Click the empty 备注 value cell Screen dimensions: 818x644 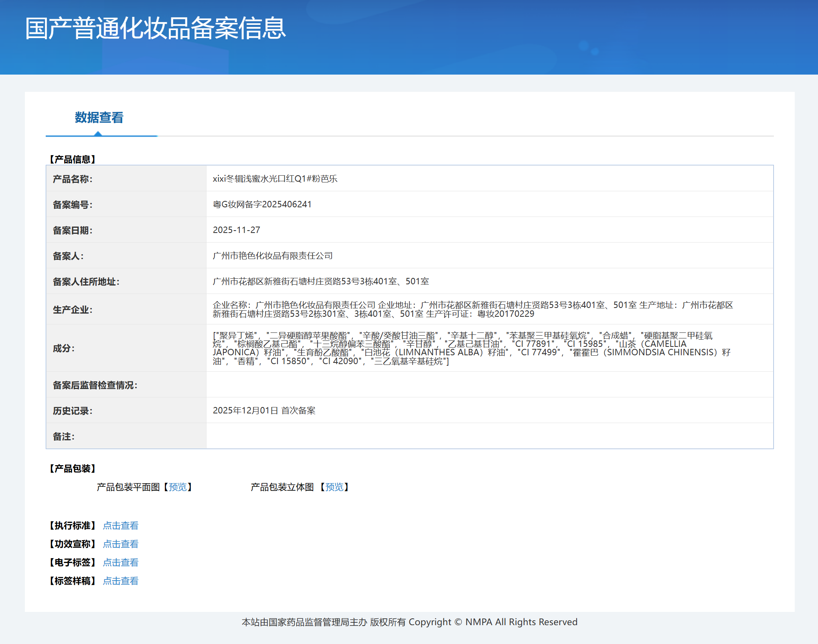coord(490,436)
